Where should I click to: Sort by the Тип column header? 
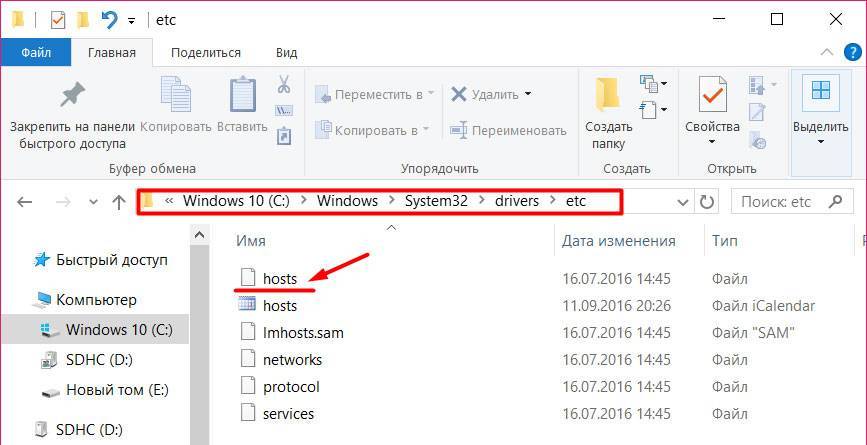[724, 241]
